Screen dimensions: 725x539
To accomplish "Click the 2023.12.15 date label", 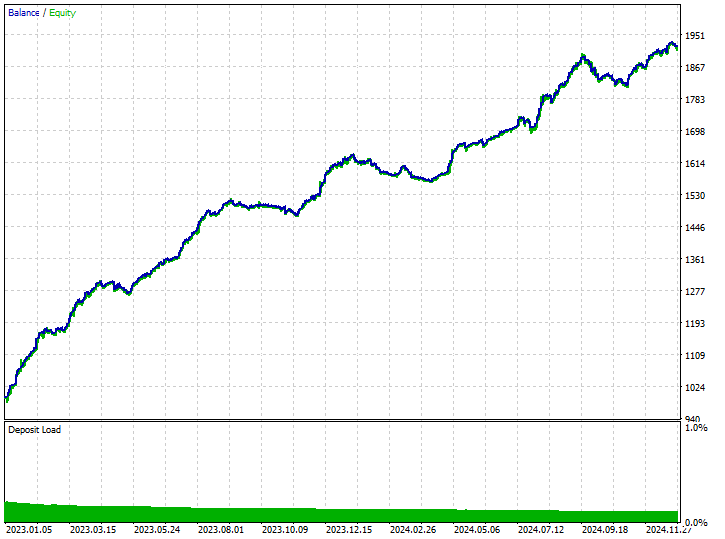I will (349, 530).
